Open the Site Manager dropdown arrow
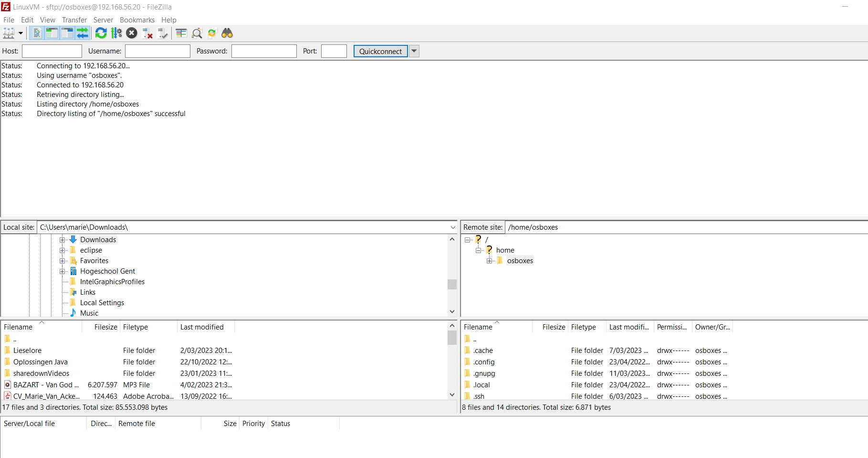Viewport: 868px width, 458px height. point(21,33)
